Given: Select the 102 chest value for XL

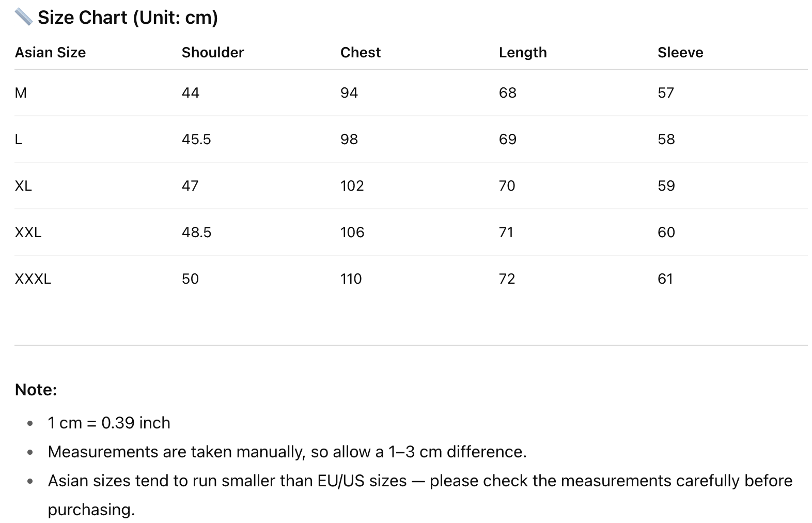Looking at the screenshot, I should pyautogui.click(x=352, y=186).
